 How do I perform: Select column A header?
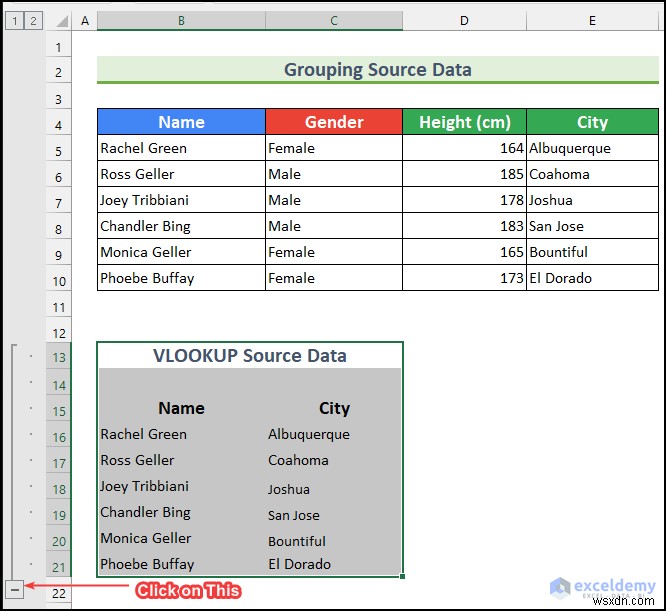85,20
